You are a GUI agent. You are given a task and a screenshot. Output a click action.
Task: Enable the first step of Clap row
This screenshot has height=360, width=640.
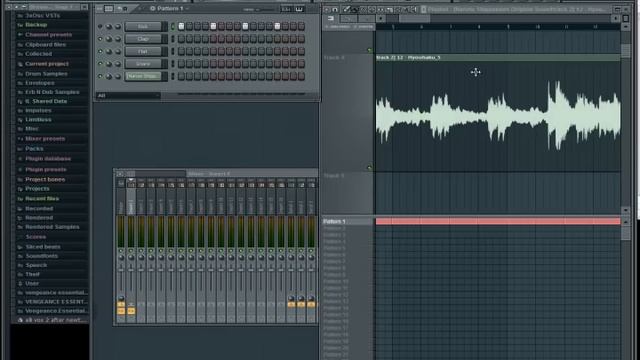pos(181,39)
